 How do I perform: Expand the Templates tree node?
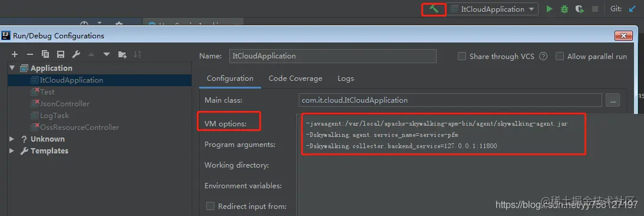(x=12, y=151)
